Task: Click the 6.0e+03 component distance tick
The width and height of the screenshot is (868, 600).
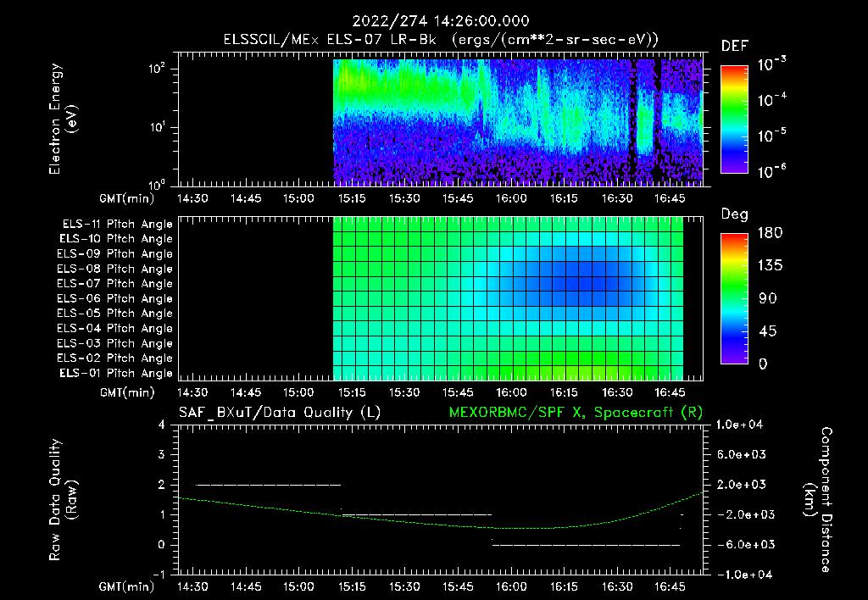Action: pyautogui.click(x=743, y=454)
